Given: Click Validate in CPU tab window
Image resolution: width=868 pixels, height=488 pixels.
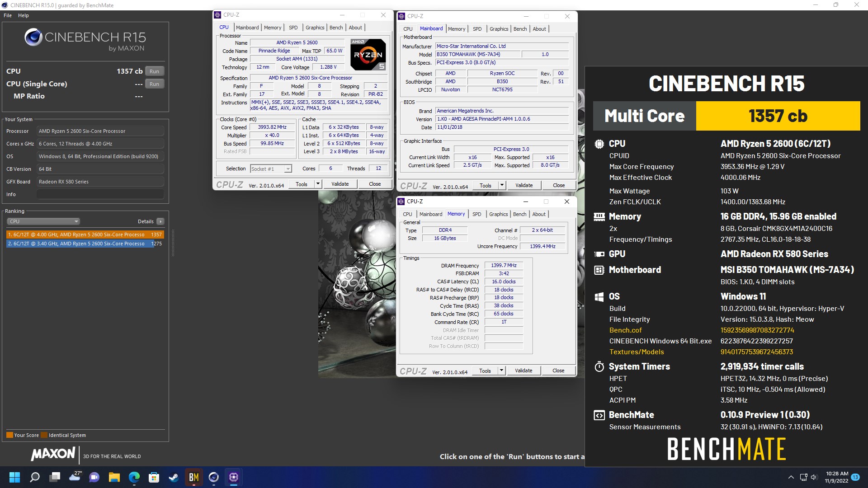Looking at the screenshot, I should point(340,184).
